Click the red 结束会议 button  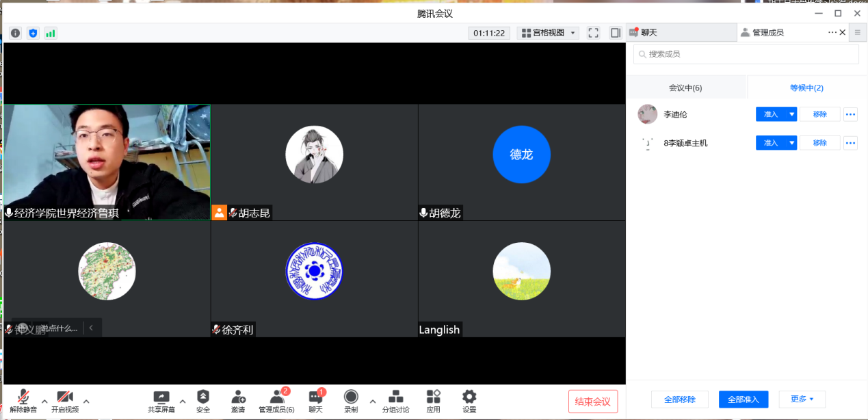click(593, 402)
